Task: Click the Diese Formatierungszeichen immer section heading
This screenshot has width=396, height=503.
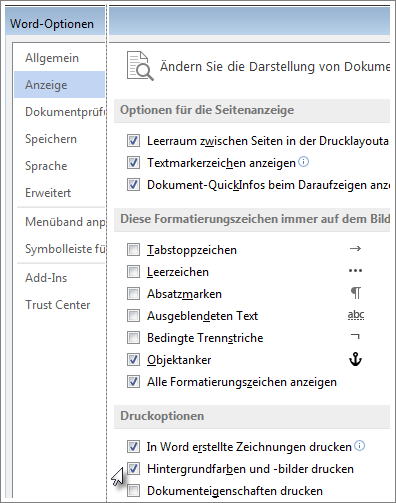Action: 255,219
